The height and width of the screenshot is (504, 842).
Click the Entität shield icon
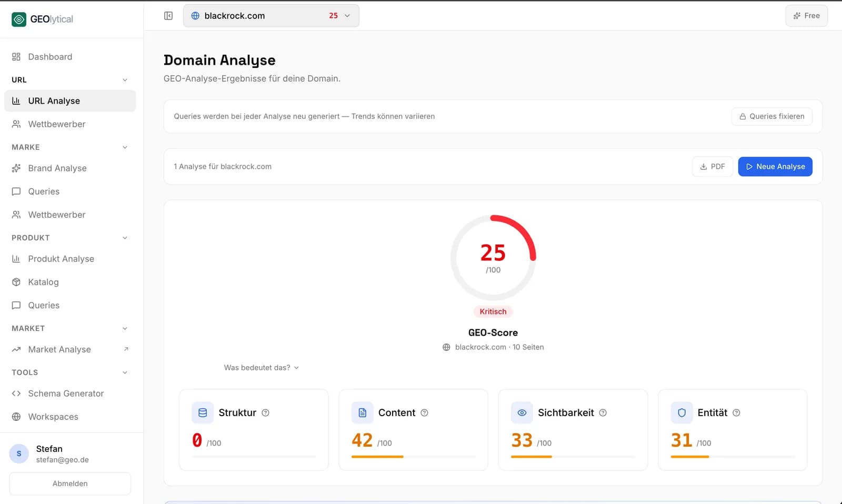(682, 413)
